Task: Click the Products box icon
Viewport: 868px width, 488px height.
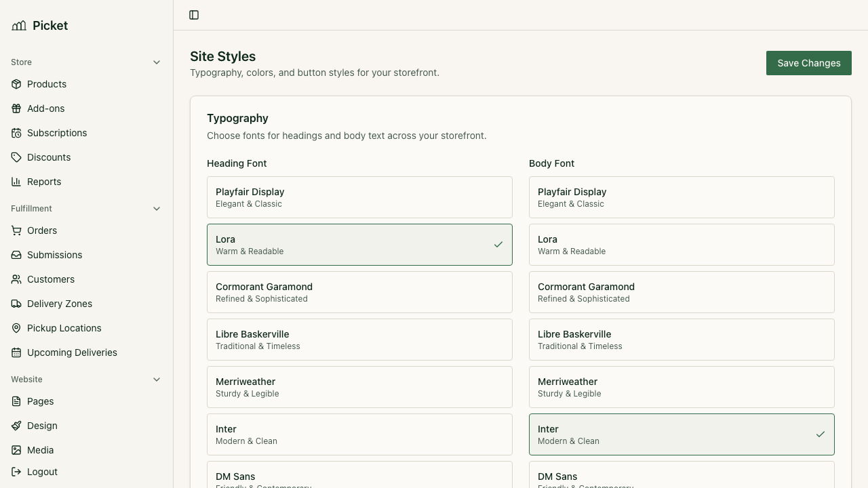Action: (16, 84)
